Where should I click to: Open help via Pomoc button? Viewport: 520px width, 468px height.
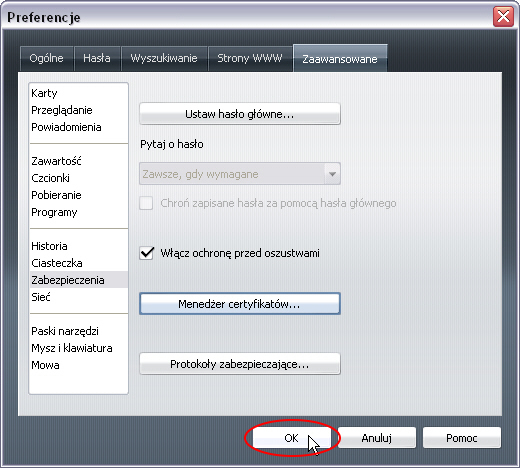point(462,438)
